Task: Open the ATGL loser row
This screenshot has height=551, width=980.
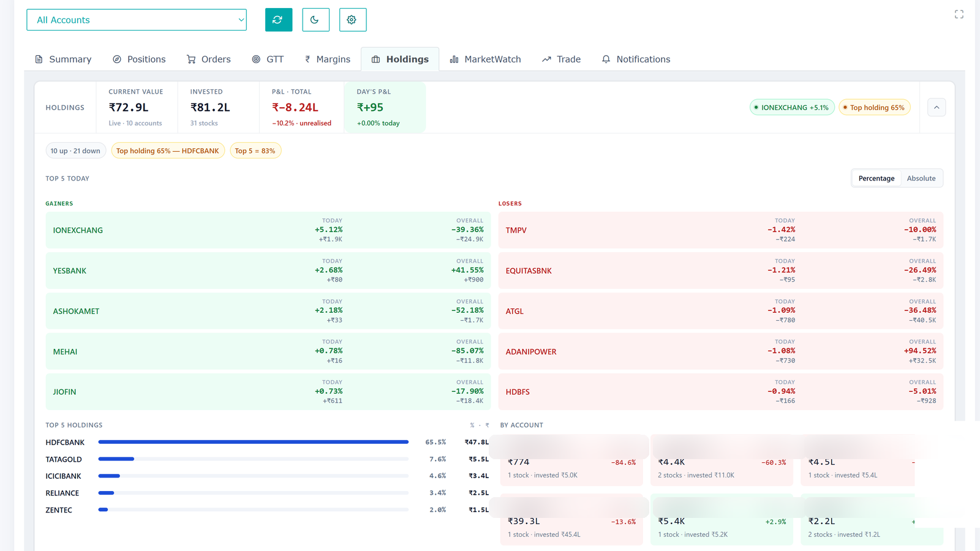Action: coord(721,311)
